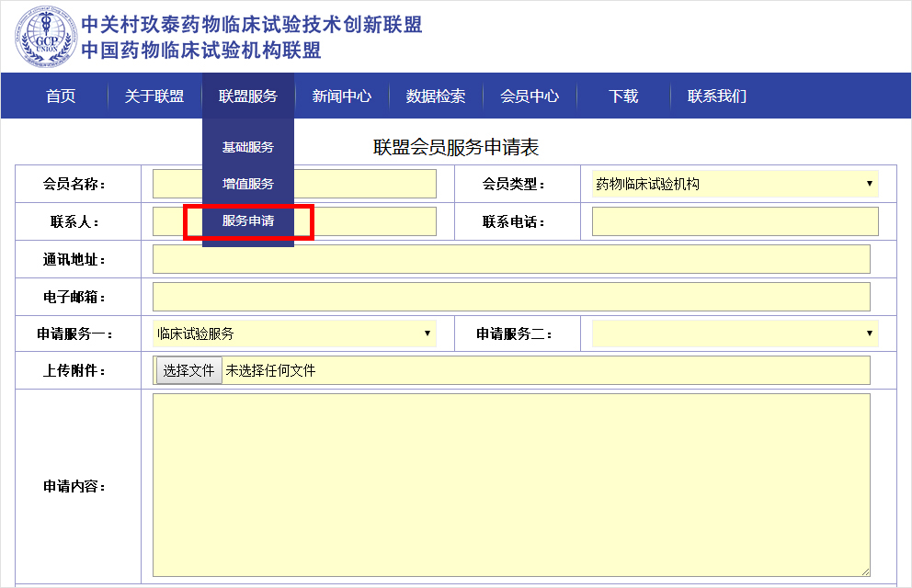This screenshot has height=588, width=912.
Task: Select 基础服务 in the dropdown menu
Action: (x=248, y=147)
